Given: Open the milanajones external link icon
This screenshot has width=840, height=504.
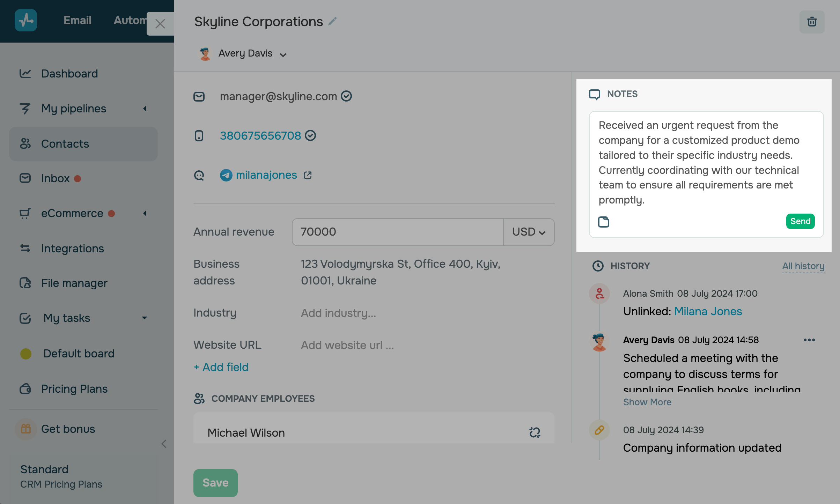Looking at the screenshot, I should pos(308,175).
